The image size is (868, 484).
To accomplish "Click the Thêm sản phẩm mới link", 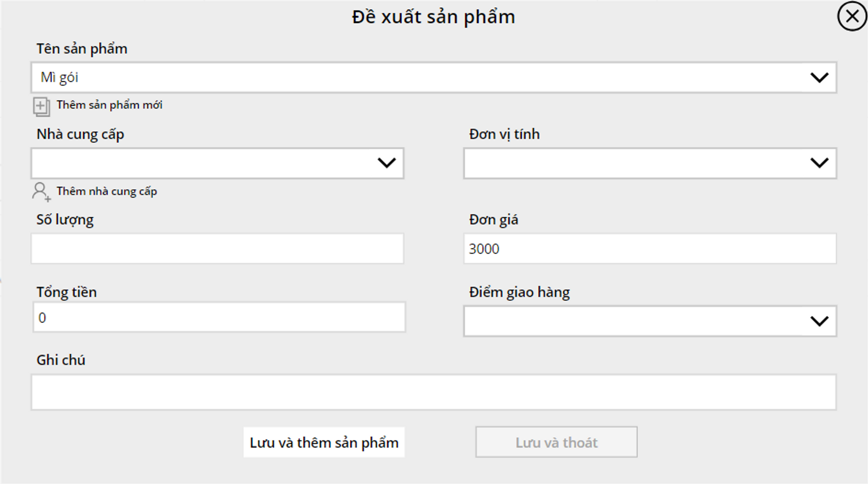I will tap(109, 105).
